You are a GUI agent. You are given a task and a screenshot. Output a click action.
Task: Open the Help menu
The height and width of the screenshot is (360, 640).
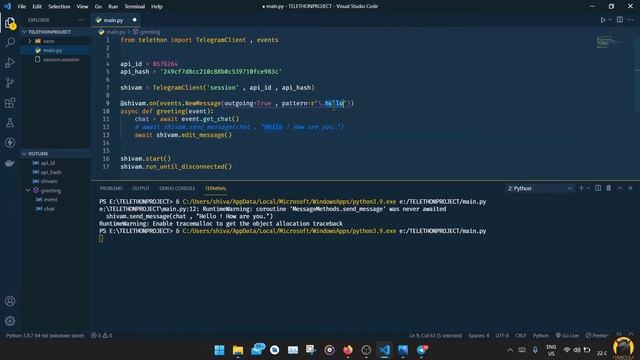(157, 7)
